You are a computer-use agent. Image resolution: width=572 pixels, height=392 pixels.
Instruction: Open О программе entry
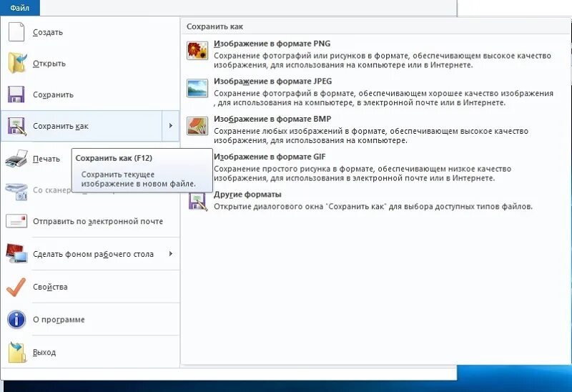coord(90,319)
